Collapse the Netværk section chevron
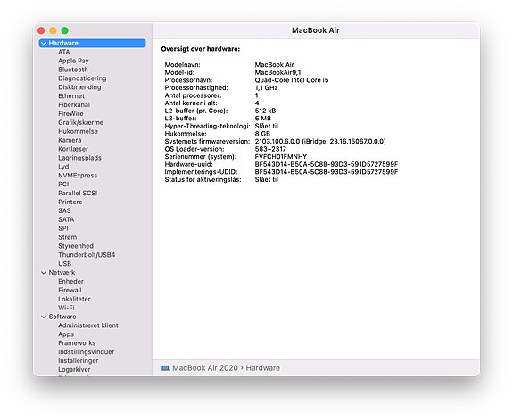 [x=44, y=273]
